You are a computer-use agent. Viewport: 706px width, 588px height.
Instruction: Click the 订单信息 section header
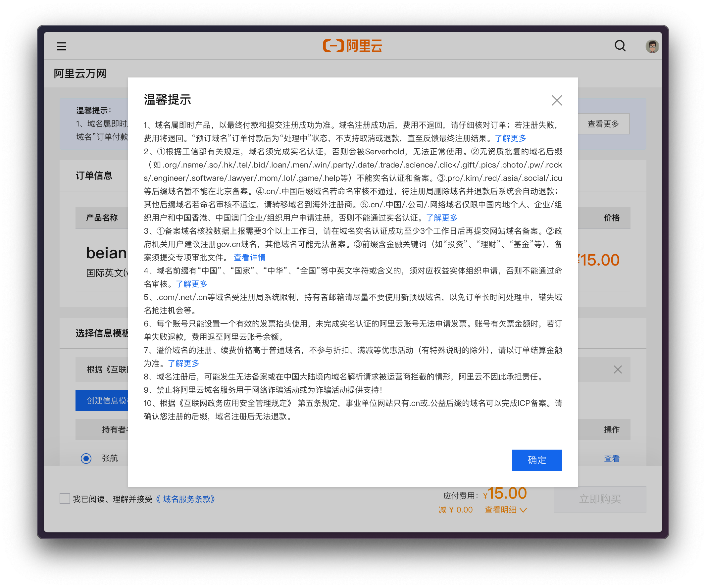pyautogui.click(x=94, y=175)
